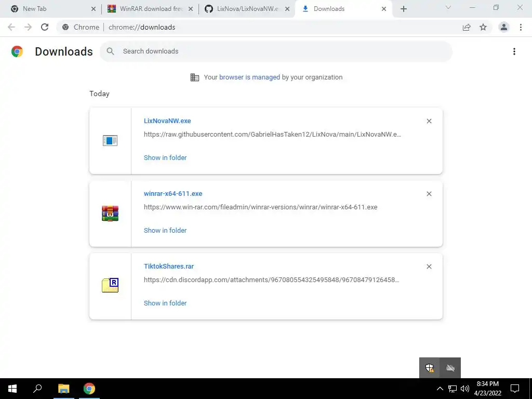
Task: Click the Search downloads field
Action: pyautogui.click(x=276, y=51)
